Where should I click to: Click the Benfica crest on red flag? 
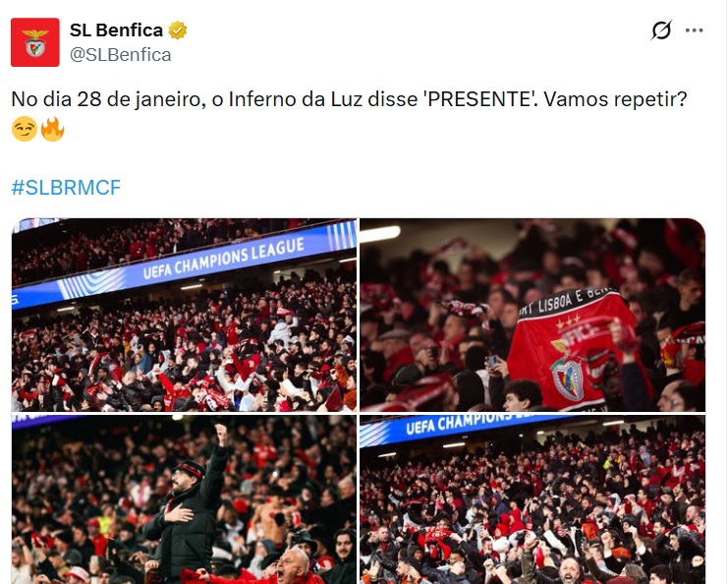[567, 378]
